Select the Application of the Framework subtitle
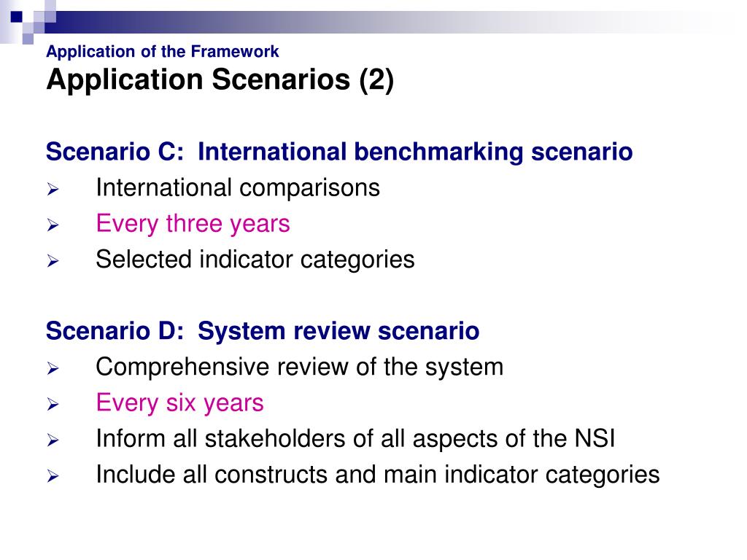This screenshot has width=747, height=560. pos(163,52)
